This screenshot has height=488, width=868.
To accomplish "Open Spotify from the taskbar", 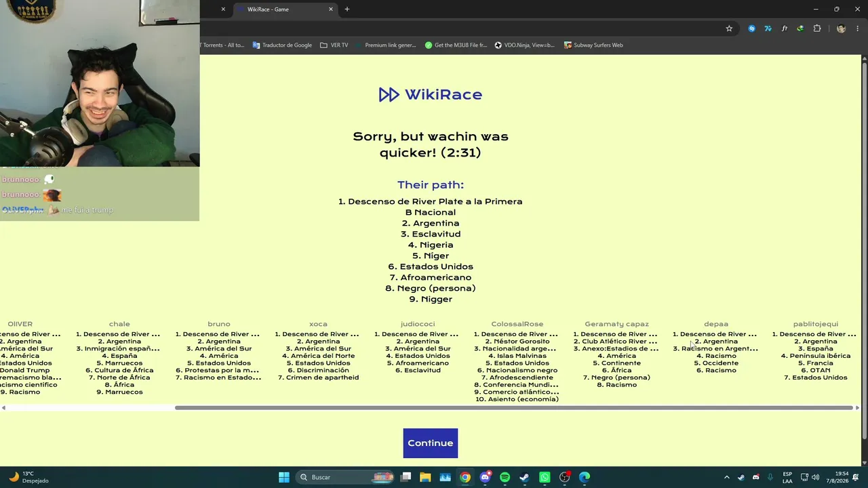I will (505, 477).
